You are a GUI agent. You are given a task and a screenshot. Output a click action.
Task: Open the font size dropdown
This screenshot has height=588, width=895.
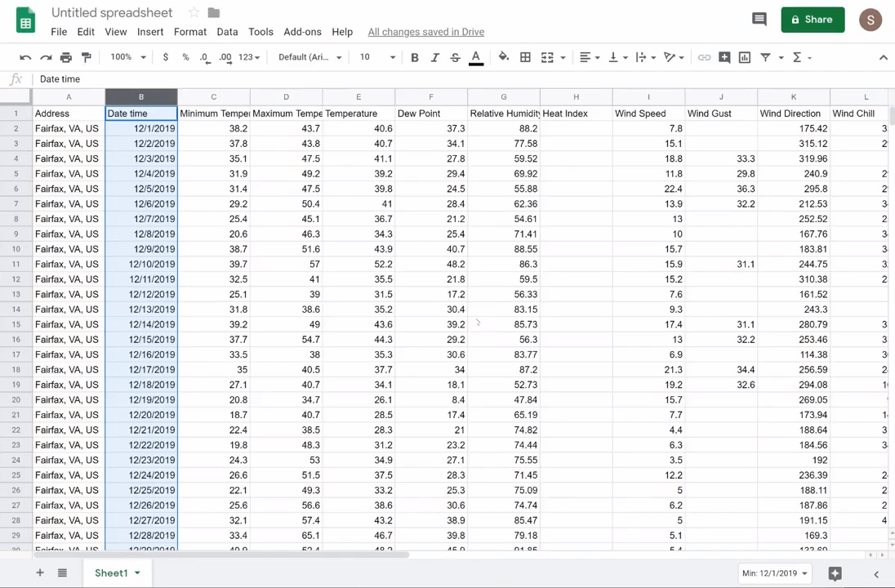[x=376, y=57]
